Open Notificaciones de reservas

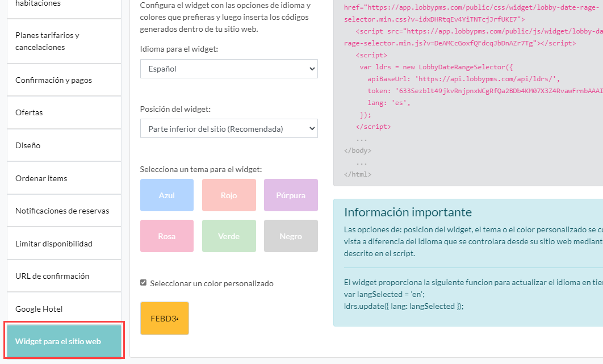[64, 211]
